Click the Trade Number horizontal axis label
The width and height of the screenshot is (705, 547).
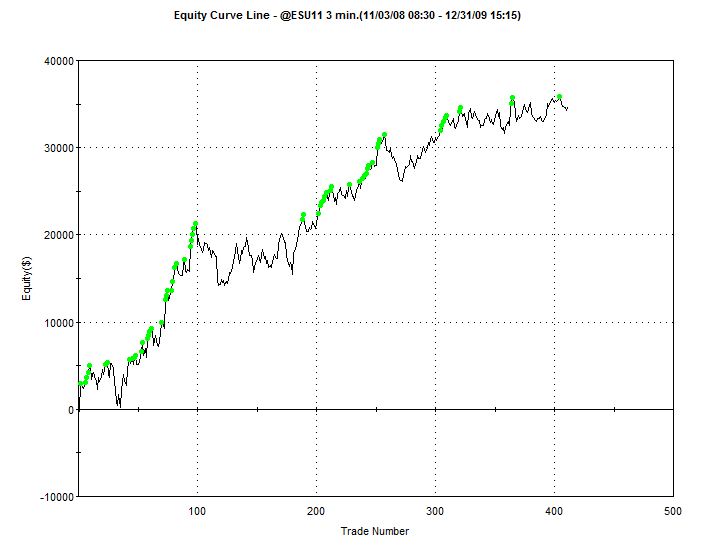coord(375,531)
